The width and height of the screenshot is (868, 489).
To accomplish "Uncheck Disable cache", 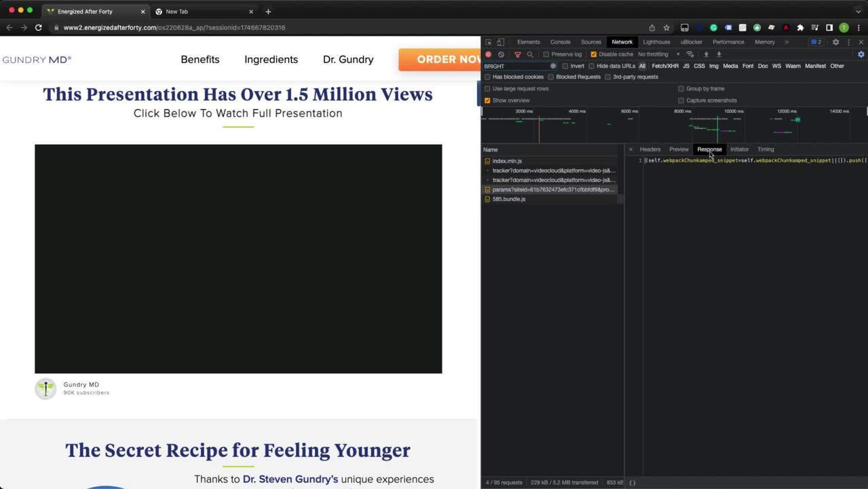I will click(x=594, y=54).
